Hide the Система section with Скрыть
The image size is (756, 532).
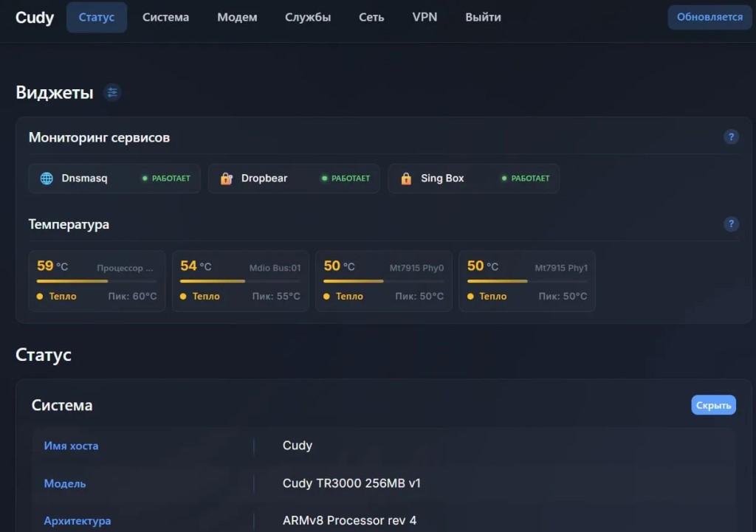(x=713, y=405)
